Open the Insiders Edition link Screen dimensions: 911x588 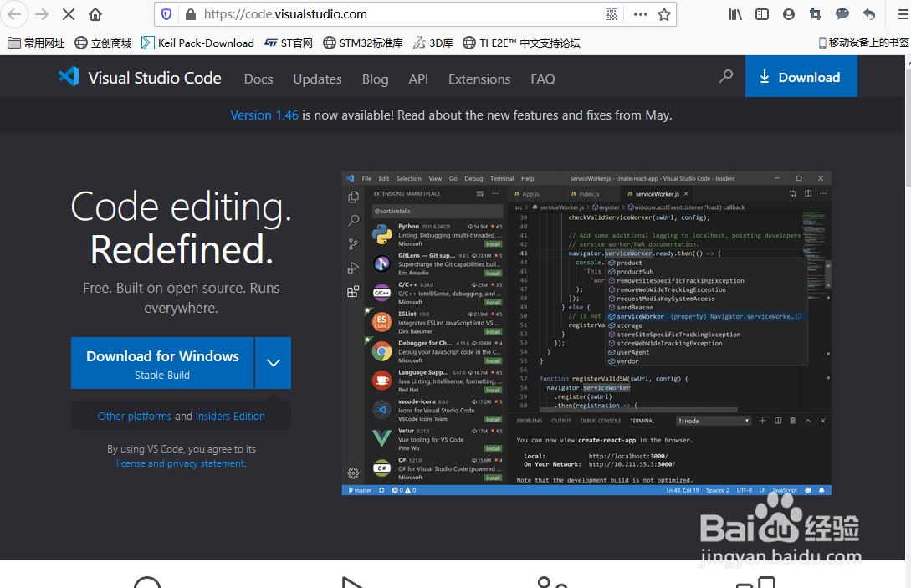coord(230,416)
